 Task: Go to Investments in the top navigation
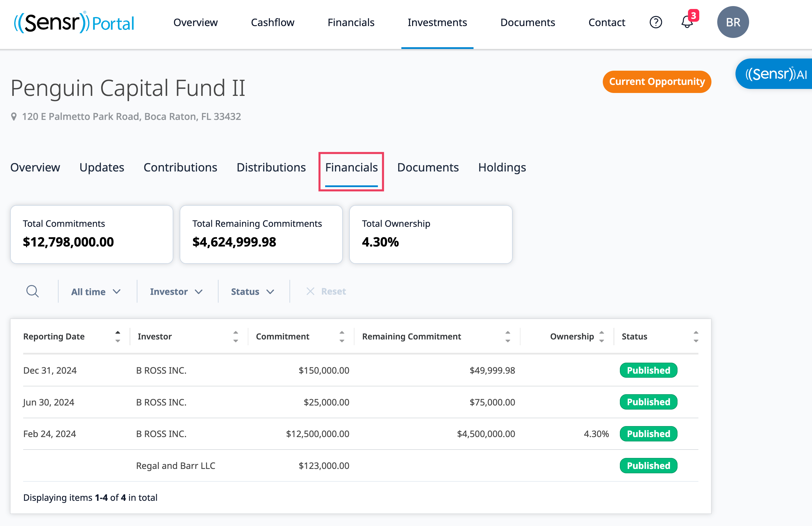437,22
